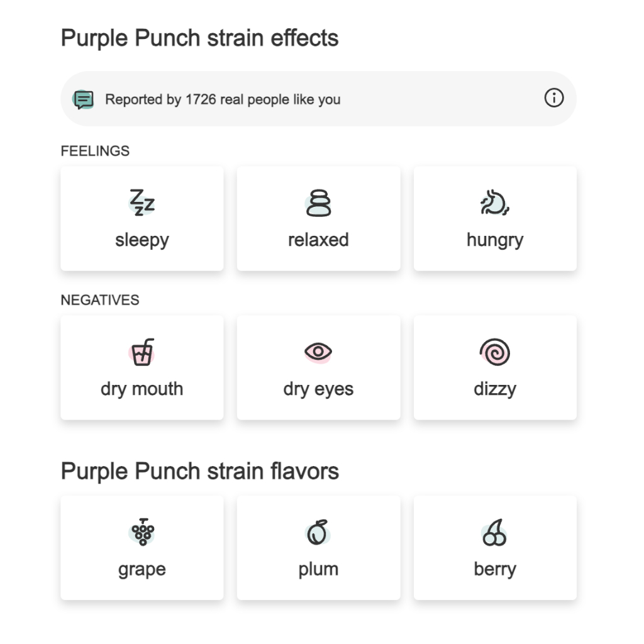Click the relaxed stacked stones icon
Image resolution: width=644 pixels, height=644 pixels.
click(318, 203)
